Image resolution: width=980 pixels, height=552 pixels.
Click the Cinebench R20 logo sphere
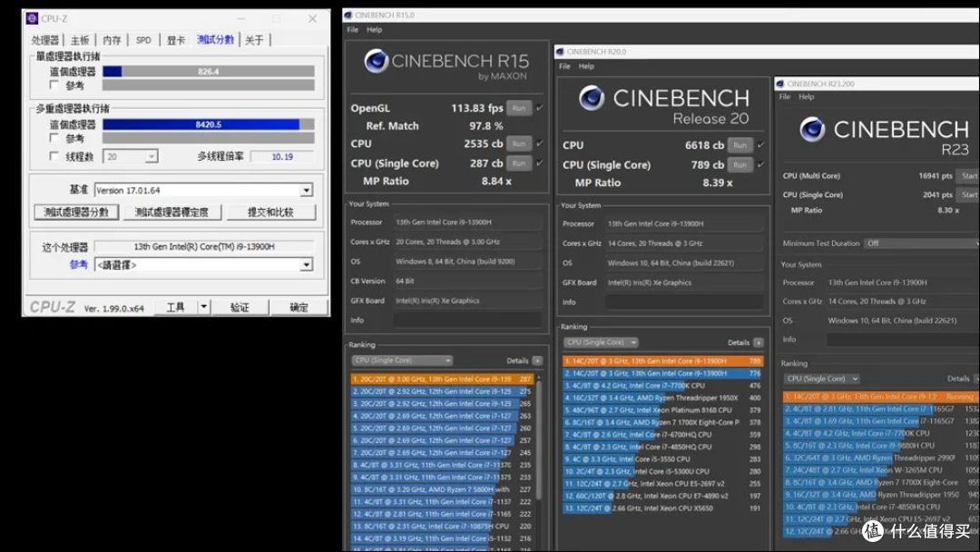pyautogui.click(x=592, y=97)
